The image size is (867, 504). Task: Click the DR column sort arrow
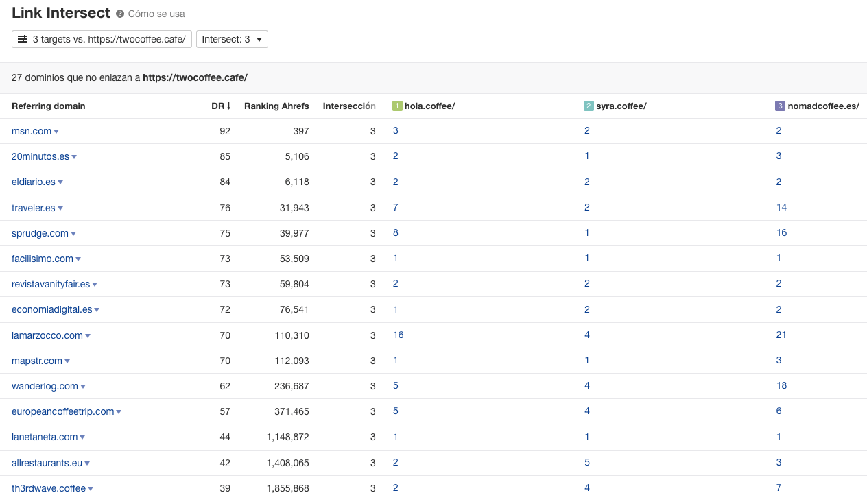(x=229, y=106)
